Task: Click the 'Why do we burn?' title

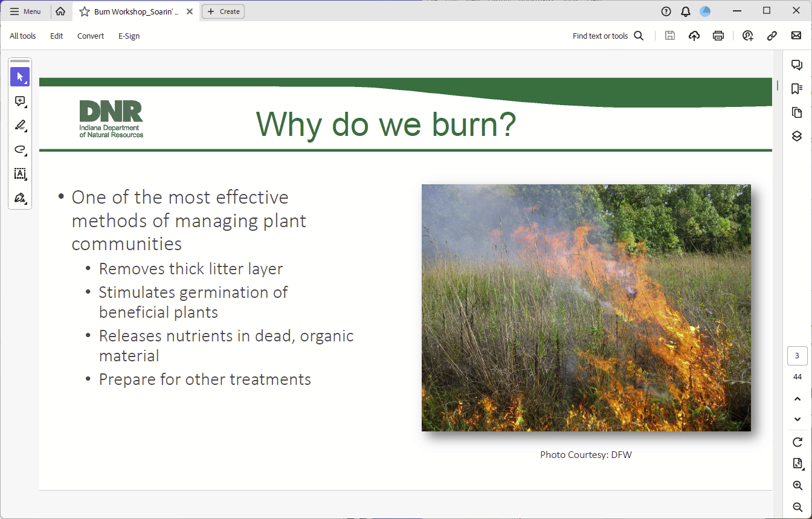Action: [x=386, y=124]
